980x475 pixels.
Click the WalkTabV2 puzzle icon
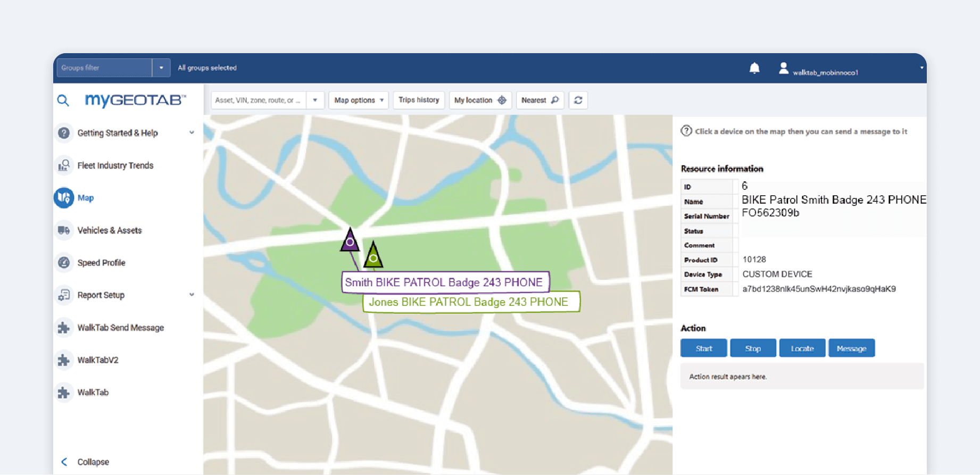(x=64, y=360)
